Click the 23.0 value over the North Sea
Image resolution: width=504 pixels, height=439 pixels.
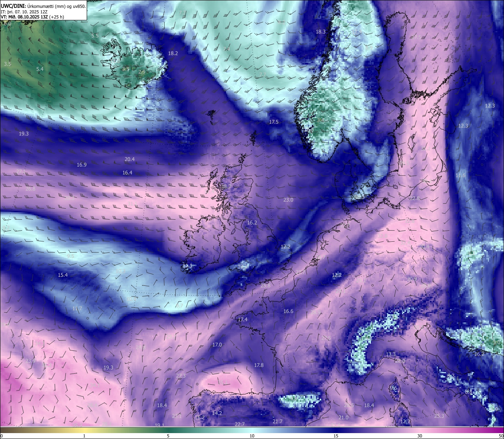click(288, 200)
